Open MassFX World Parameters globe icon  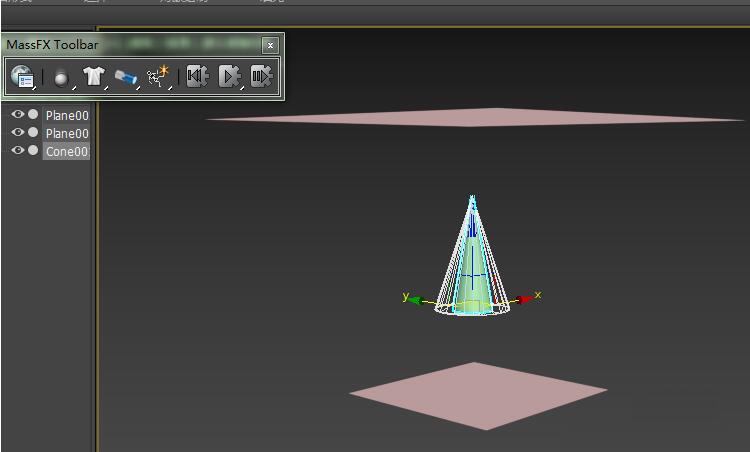22,77
